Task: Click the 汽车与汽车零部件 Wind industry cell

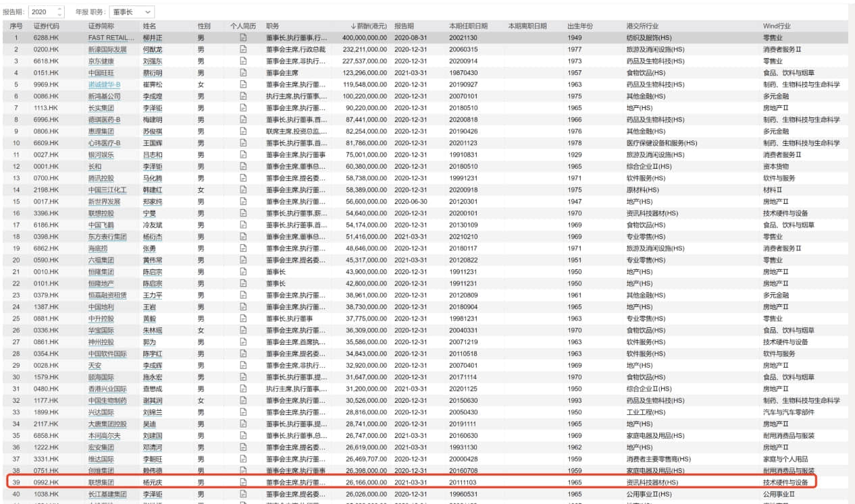Action: 790,412
